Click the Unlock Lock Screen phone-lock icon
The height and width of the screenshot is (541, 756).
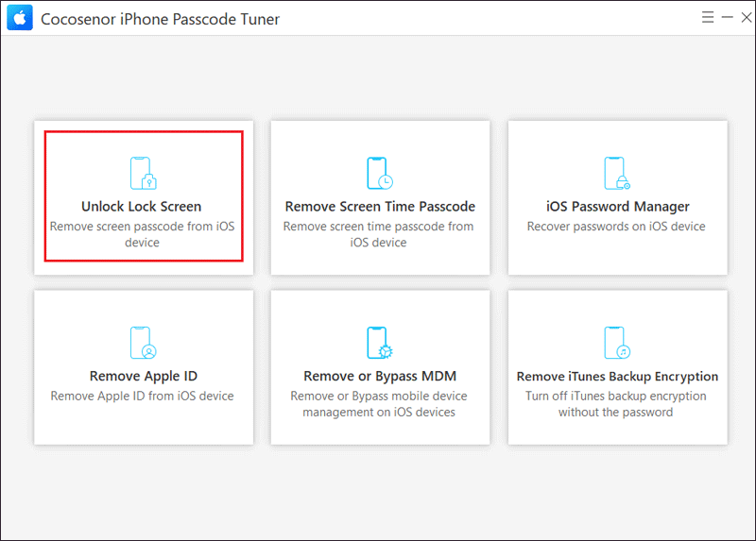(x=144, y=173)
